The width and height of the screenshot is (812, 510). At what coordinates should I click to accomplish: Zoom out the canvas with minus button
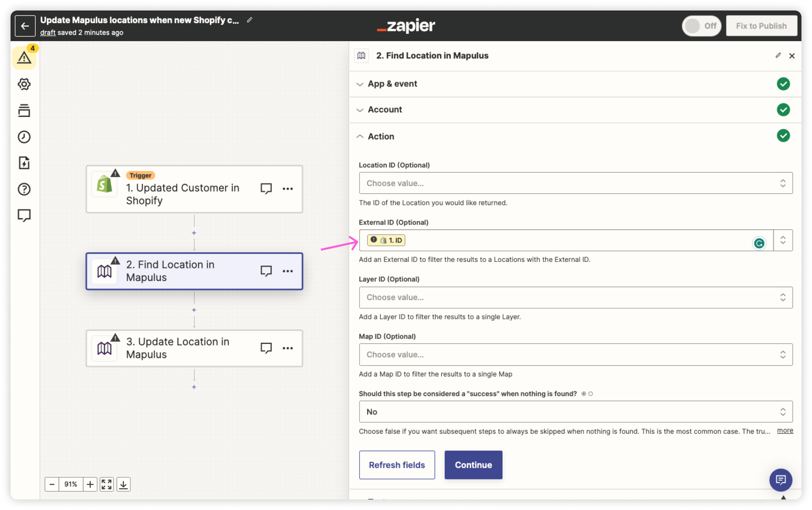[x=52, y=484]
